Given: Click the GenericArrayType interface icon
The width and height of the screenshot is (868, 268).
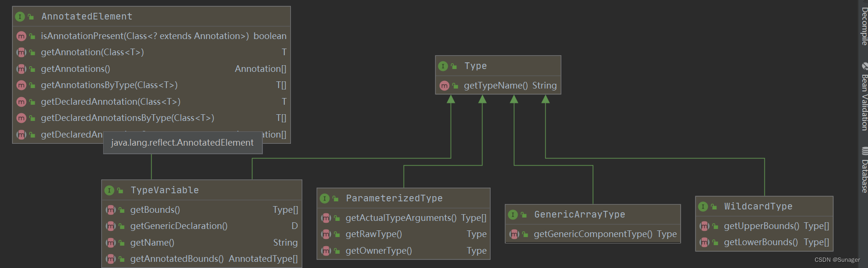Looking at the screenshot, I should [x=513, y=215].
